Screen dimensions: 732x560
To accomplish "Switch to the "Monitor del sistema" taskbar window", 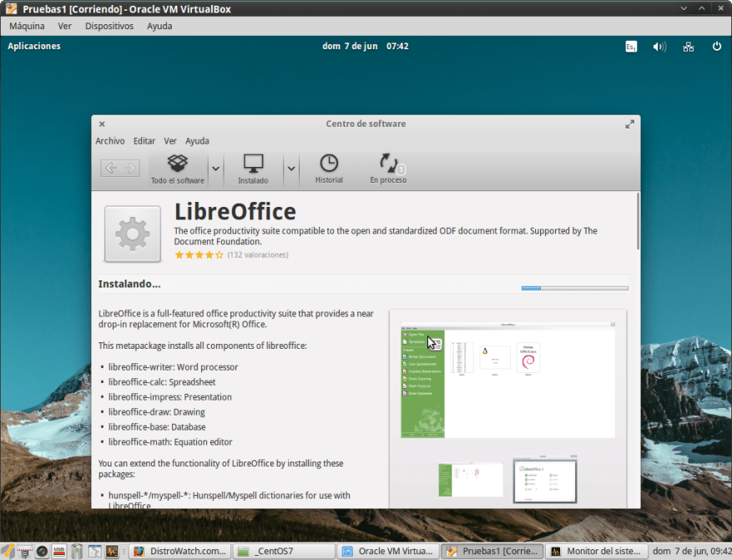I will [597, 551].
